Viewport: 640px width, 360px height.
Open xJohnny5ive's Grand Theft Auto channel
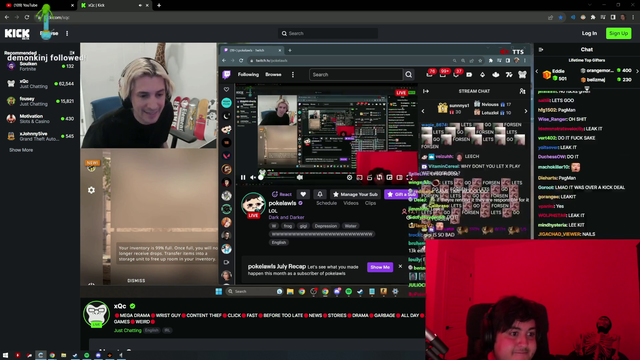click(40, 136)
